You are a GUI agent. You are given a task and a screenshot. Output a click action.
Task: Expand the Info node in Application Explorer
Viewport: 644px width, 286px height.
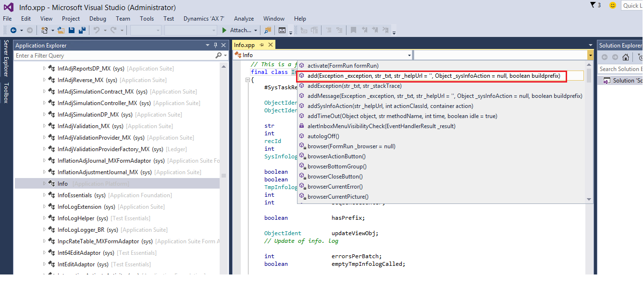pyautogui.click(x=45, y=183)
